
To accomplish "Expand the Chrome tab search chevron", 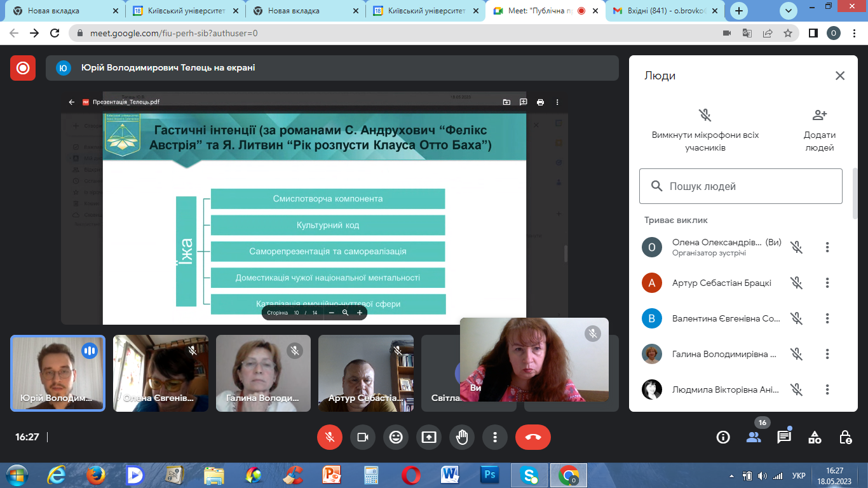I will (x=788, y=11).
